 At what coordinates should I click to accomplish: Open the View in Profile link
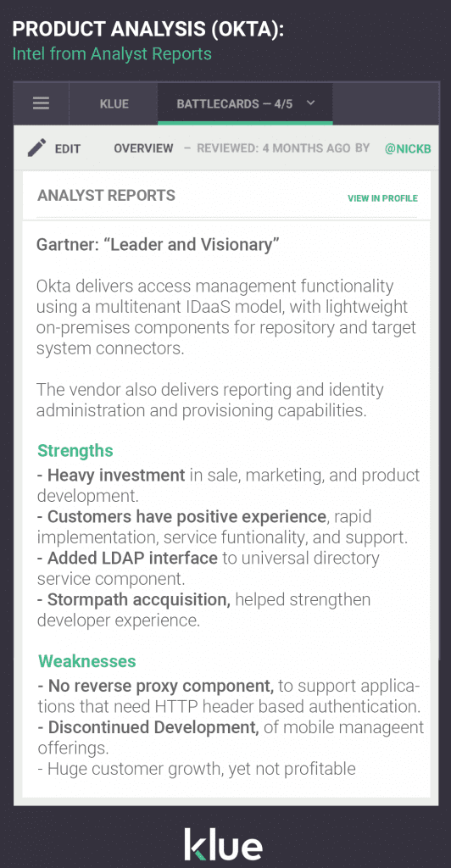tap(382, 198)
